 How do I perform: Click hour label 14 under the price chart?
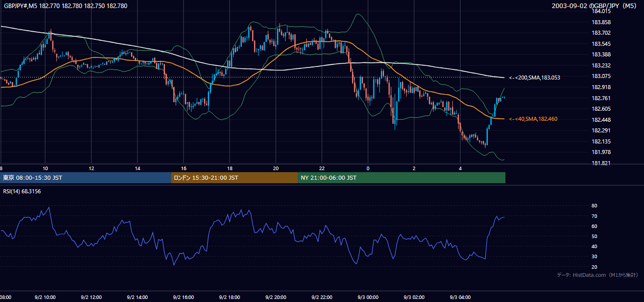(138, 168)
